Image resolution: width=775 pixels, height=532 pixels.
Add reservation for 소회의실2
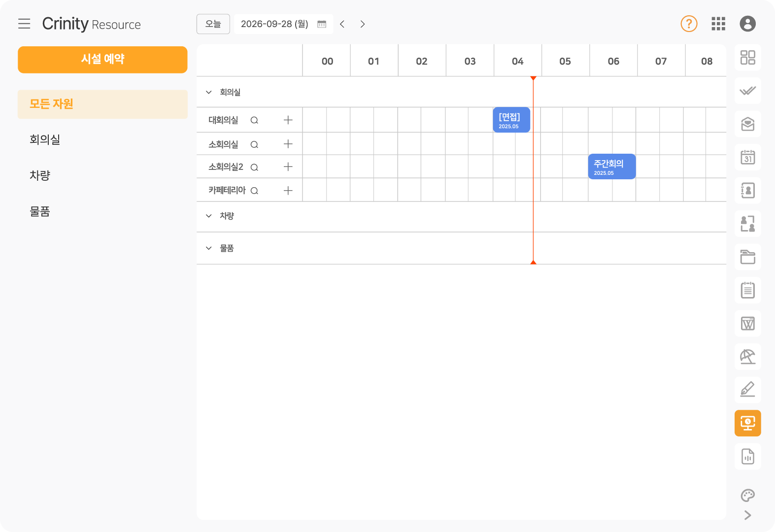click(288, 167)
